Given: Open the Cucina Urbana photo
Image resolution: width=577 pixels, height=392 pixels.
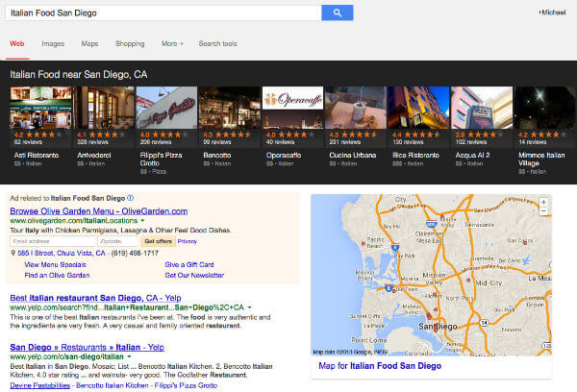Looking at the screenshot, I should click(356, 108).
